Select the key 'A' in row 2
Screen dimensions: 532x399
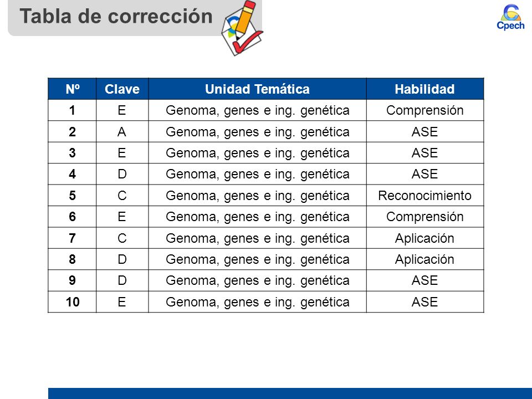pyautogui.click(x=122, y=132)
